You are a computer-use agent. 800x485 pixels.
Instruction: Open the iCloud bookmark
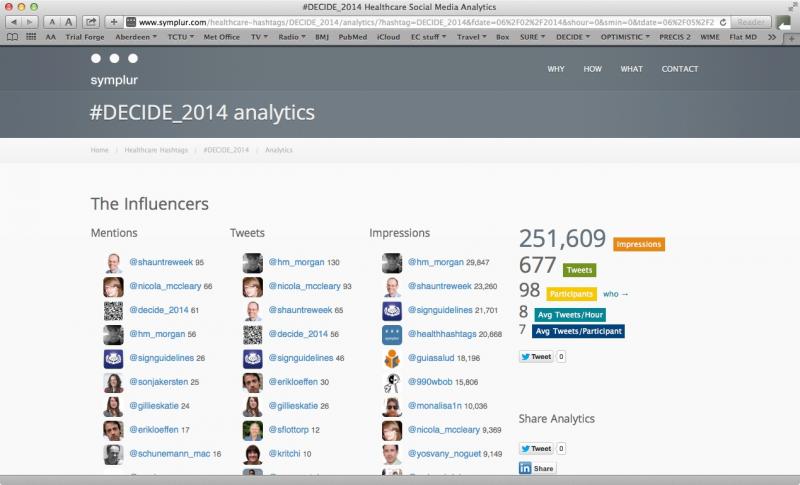[388, 37]
